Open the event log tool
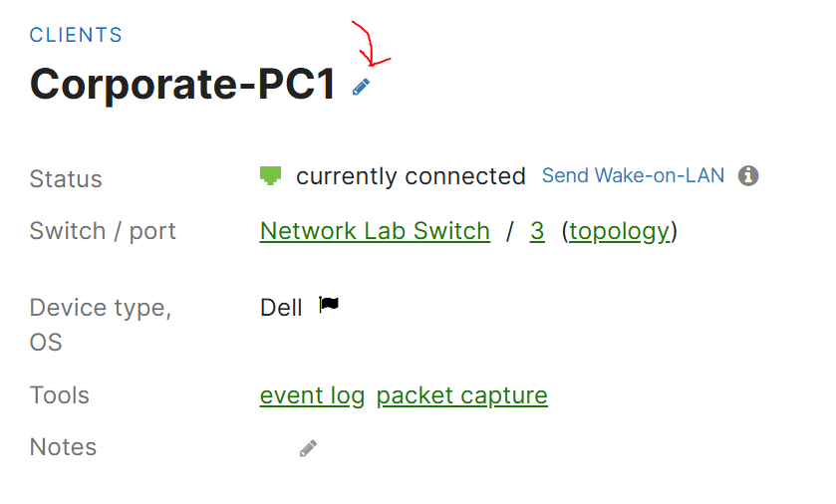The height and width of the screenshot is (504, 836). (312, 395)
